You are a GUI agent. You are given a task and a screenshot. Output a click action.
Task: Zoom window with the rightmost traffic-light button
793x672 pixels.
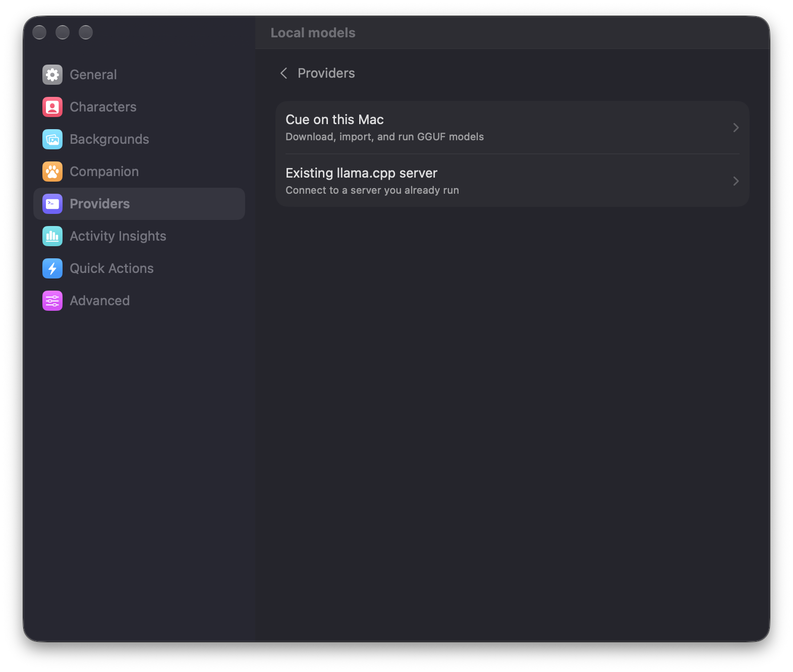(x=86, y=32)
